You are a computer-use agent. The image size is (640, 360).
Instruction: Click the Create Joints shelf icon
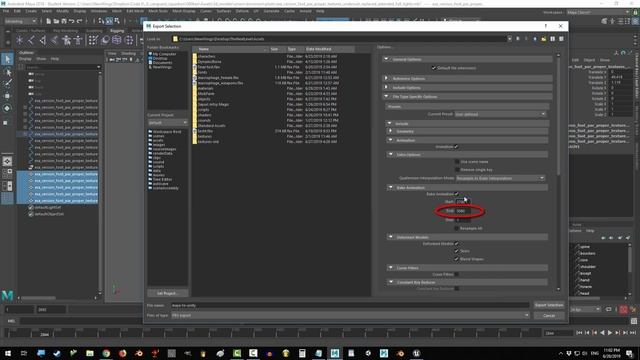click(x=31, y=40)
